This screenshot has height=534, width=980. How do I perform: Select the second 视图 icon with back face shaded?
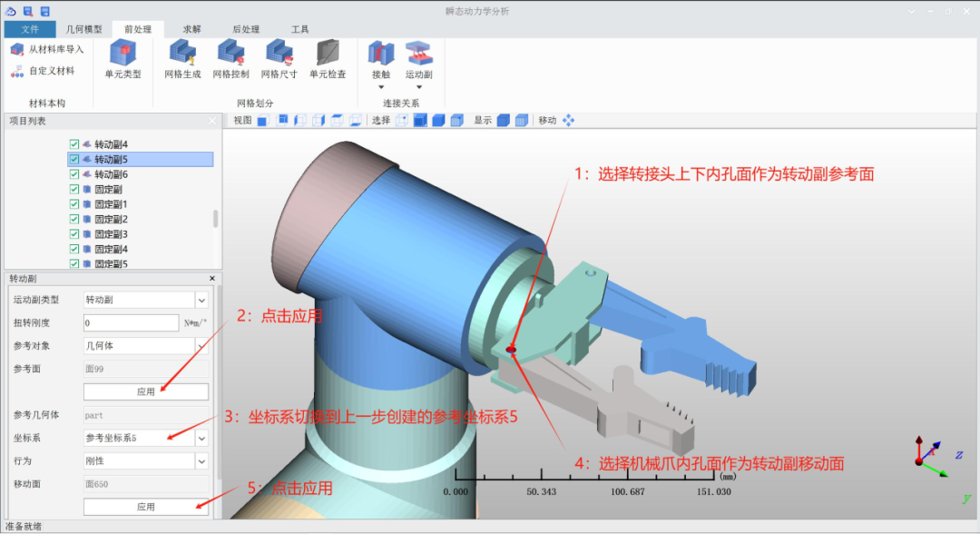[x=282, y=120]
